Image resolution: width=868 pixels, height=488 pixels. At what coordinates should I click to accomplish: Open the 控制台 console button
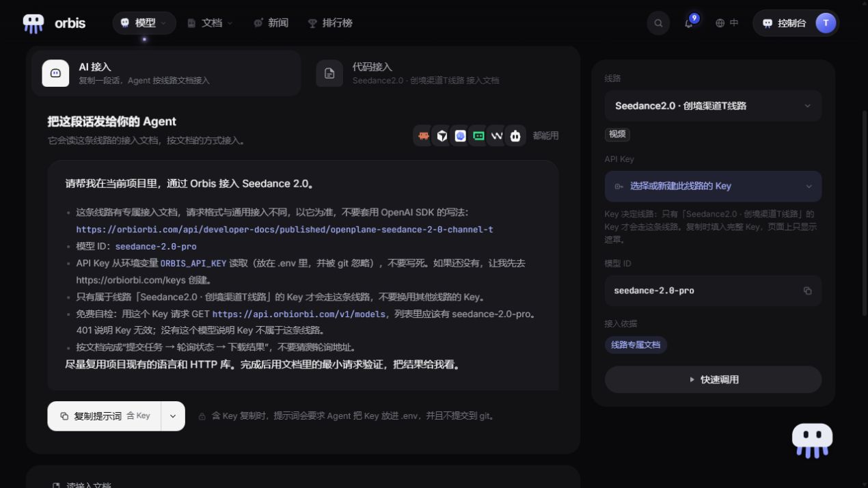786,23
